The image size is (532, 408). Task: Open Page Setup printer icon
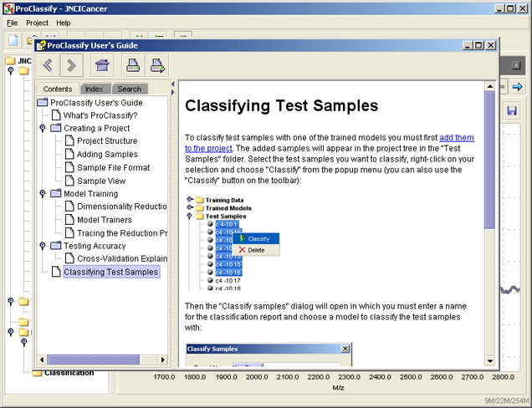click(157, 65)
